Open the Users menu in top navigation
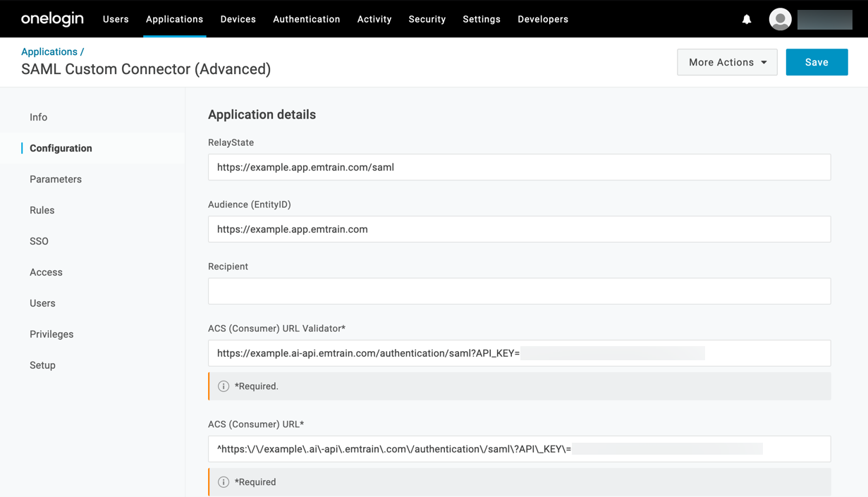Image resolution: width=868 pixels, height=497 pixels. click(116, 19)
